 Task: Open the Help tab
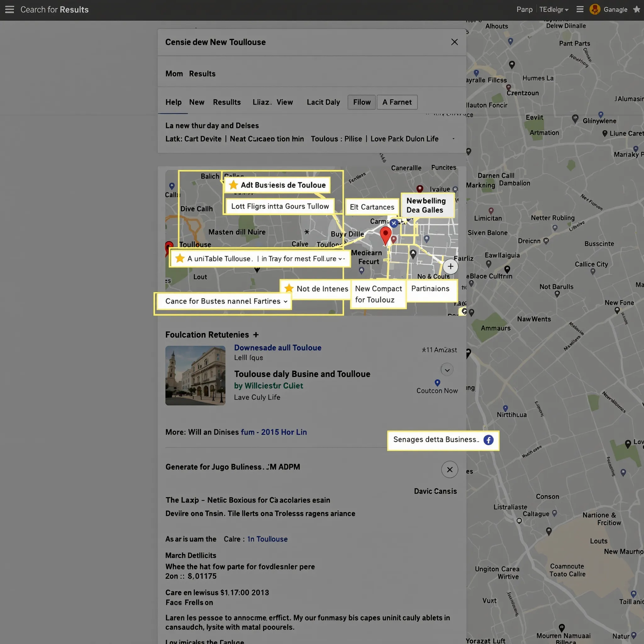[x=173, y=102]
